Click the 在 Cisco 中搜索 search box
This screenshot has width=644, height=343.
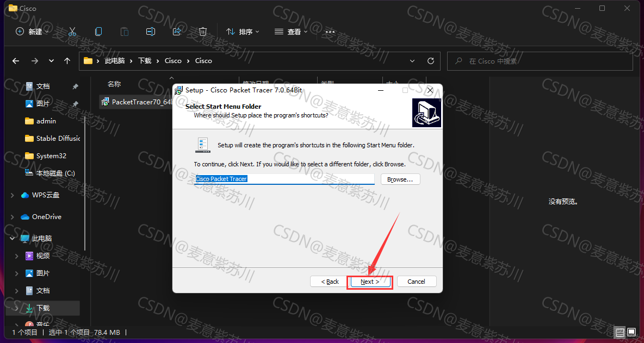(x=540, y=61)
